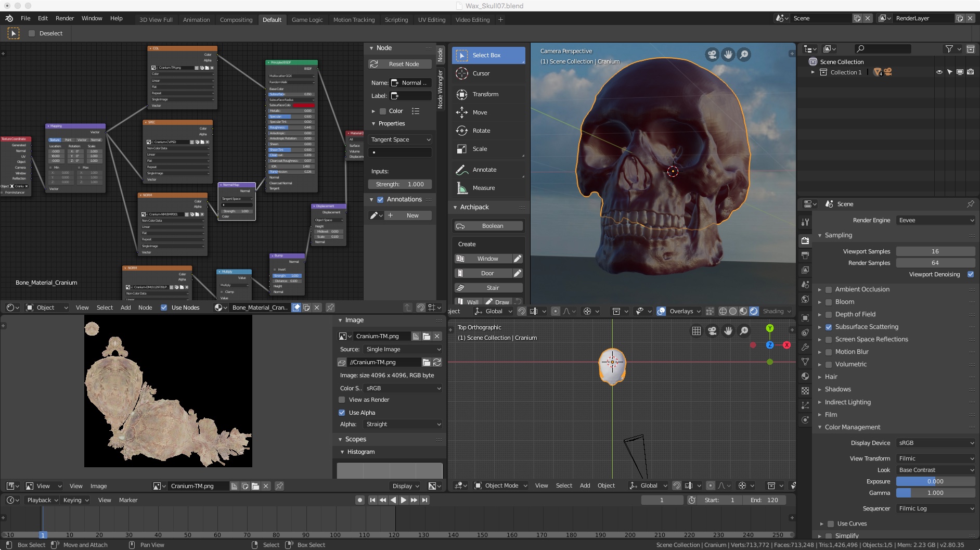Adjust the Gamma slider
Screen dimensions: 980x550
[x=935, y=493]
